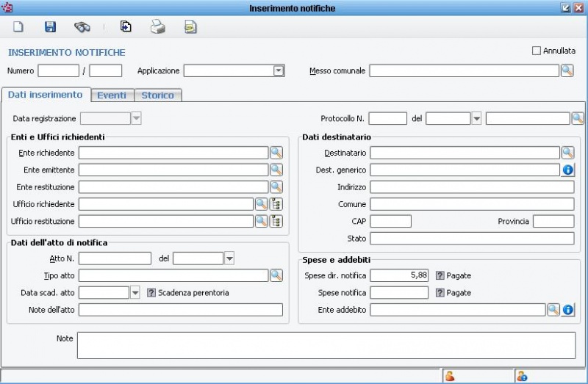The width and height of the screenshot is (588, 384).
Task: Open the Protocollo date dropdown arrow
Action: [x=476, y=118]
